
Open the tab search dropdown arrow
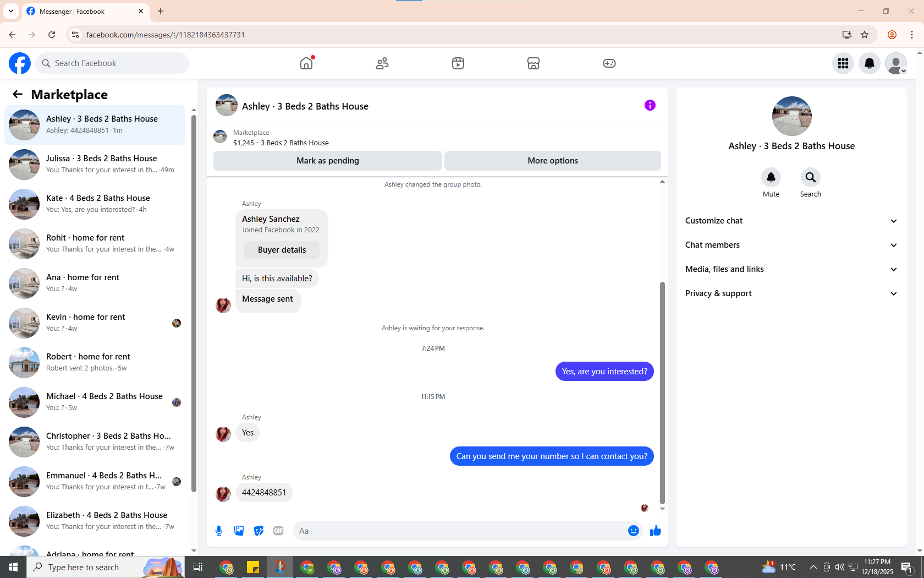pos(11,11)
